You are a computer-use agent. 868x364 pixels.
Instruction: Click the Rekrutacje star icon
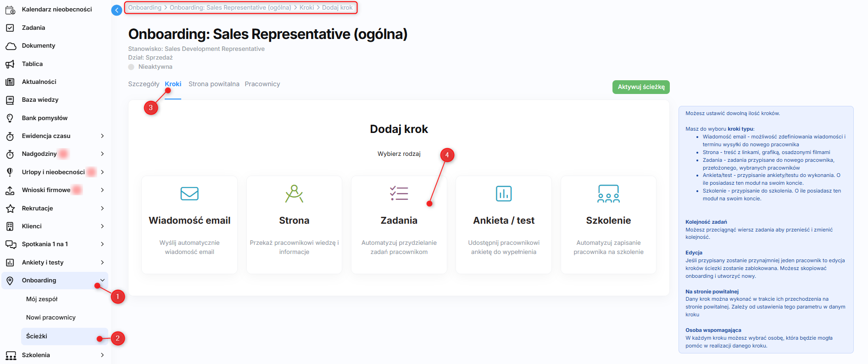point(10,209)
